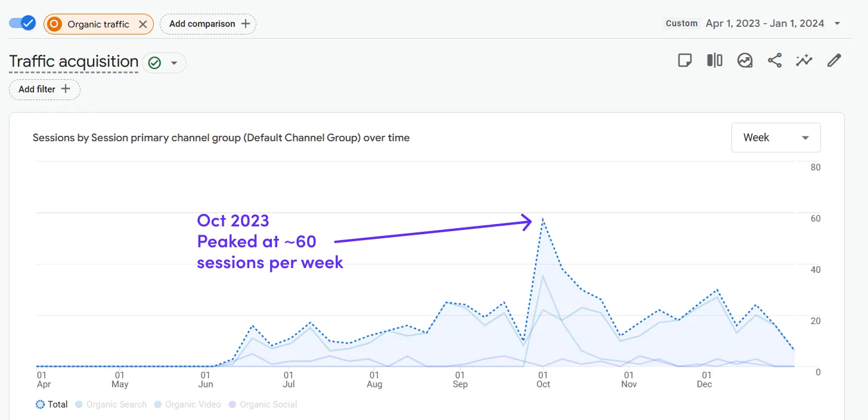Remove the Organic traffic comparison chip
The width and height of the screenshot is (868, 420).
point(142,24)
